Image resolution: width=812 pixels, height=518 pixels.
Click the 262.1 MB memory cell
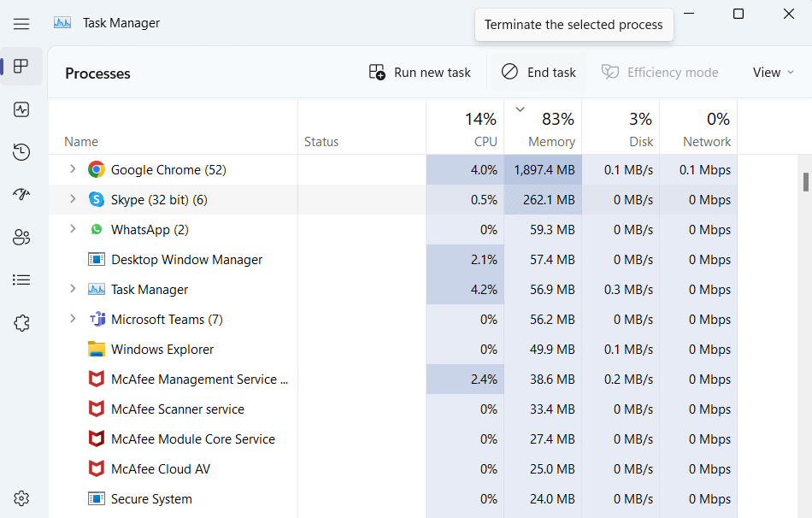pos(543,199)
